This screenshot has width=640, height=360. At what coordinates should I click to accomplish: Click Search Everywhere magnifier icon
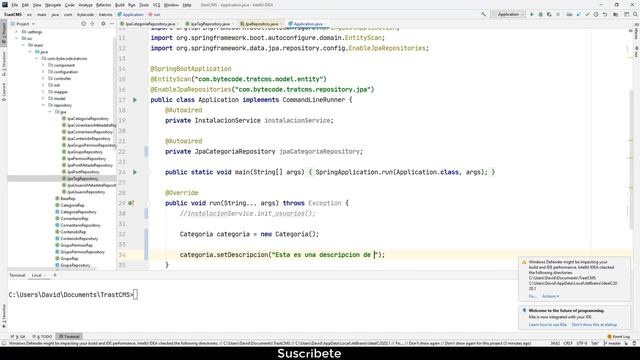(x=635, y=14)
